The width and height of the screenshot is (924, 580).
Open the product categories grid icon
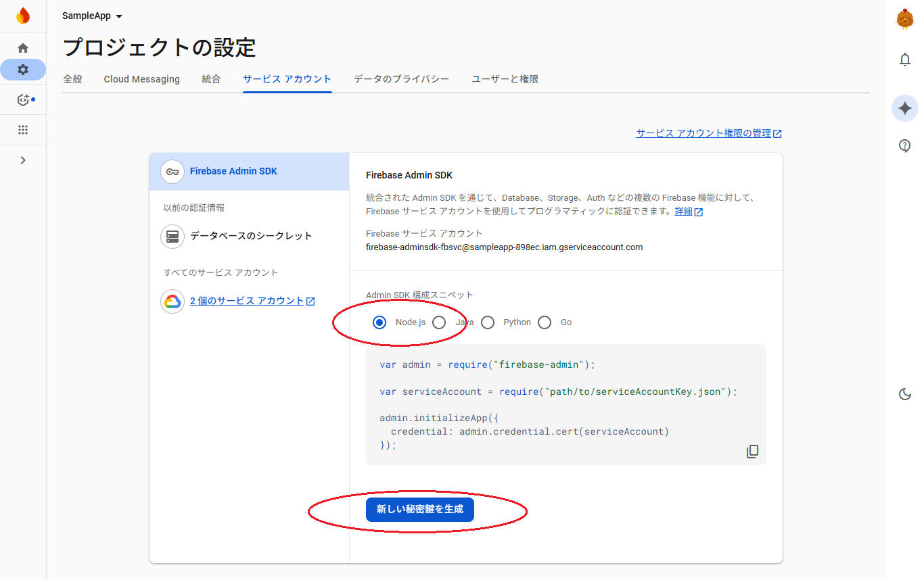coord(23,130)
